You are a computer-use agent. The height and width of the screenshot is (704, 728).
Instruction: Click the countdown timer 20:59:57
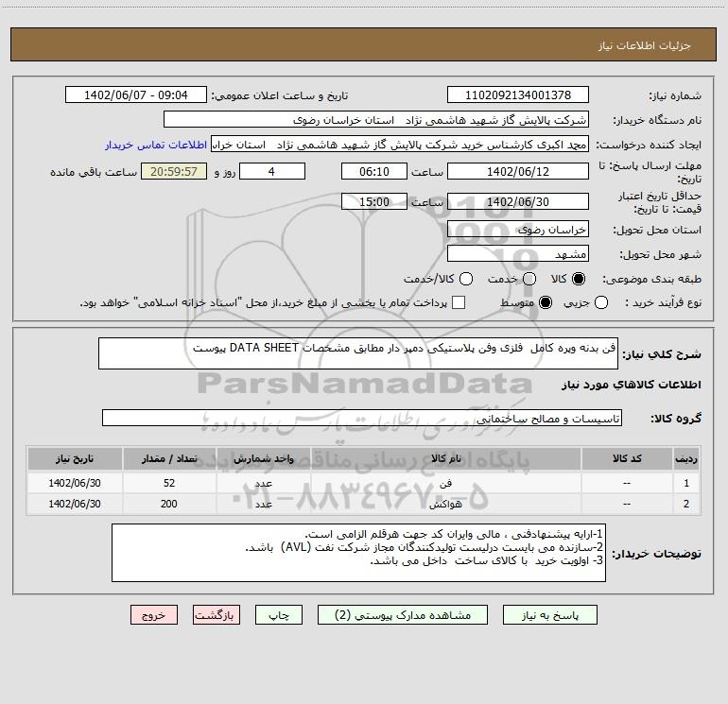coord(174,171)
